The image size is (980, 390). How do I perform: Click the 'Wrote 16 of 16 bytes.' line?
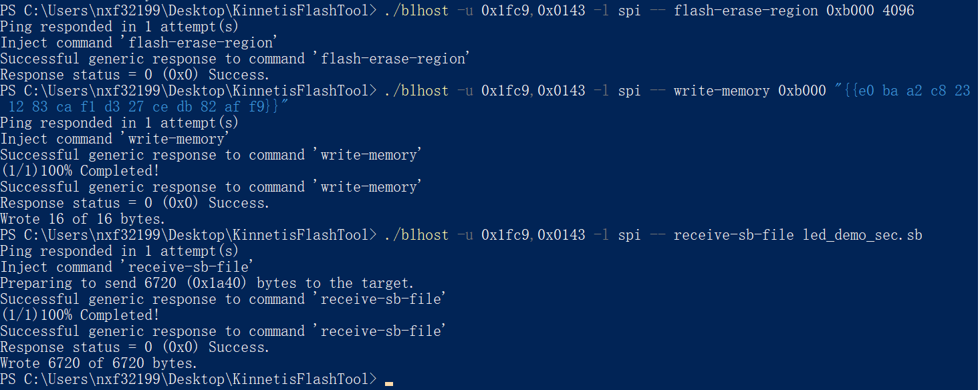coord(83,219)
